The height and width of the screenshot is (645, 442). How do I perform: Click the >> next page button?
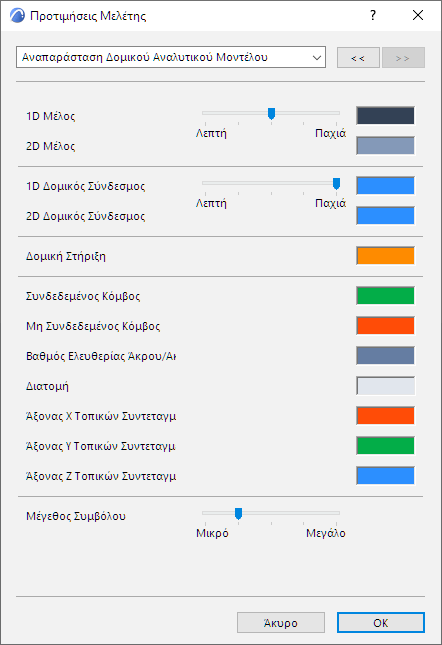point(403,58)
